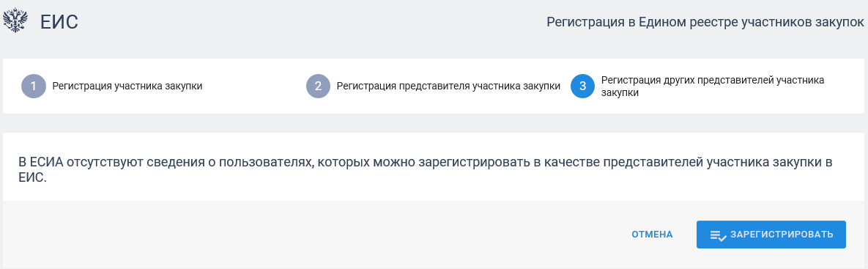The height and width of the screenshot is (269, 868).
Task: Click the 'Регистрация в Едином реестре участников закупок' header
Action: (x=705, y=22)
